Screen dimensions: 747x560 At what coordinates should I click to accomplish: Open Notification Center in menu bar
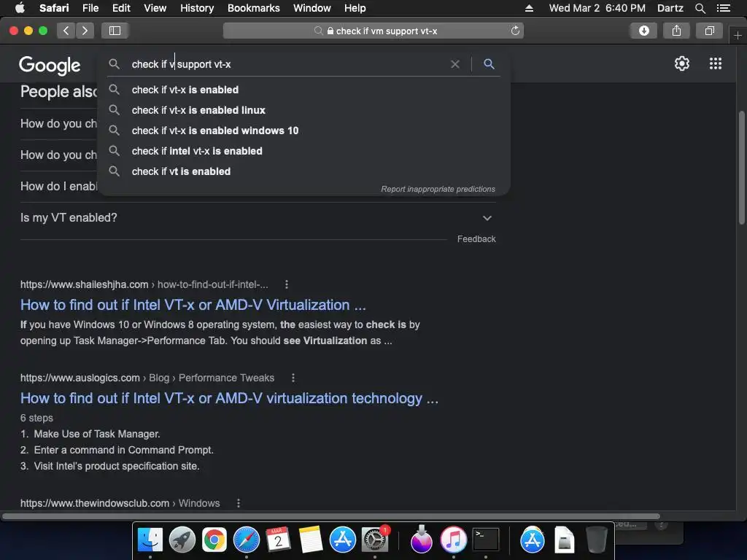(x=723, y=8)
